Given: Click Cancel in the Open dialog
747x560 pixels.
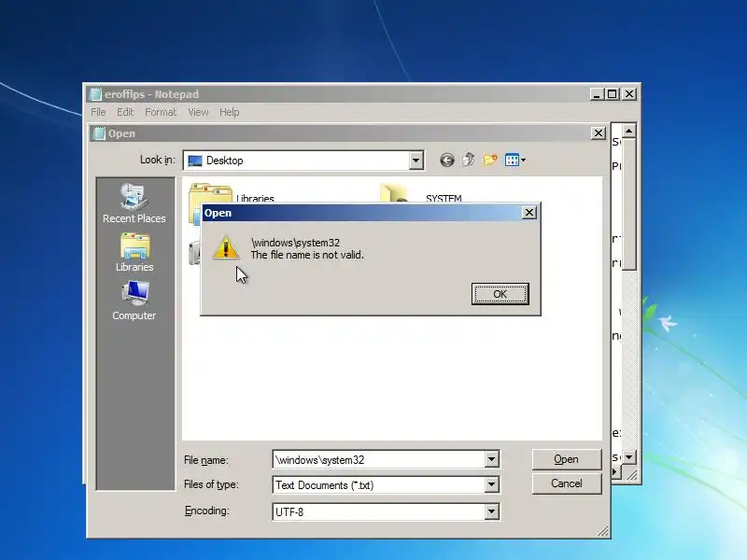Looking at the screenshot, I should (x=567, y=483).
